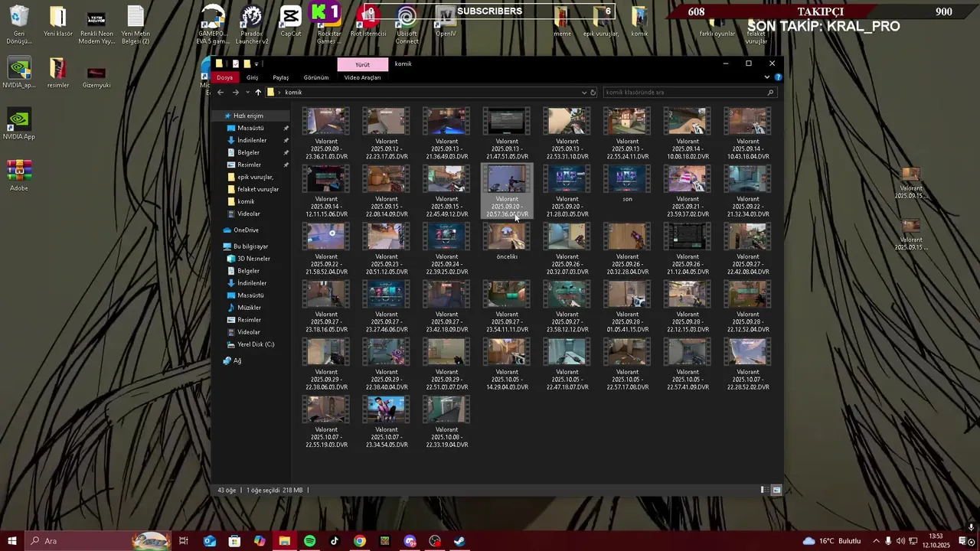Select the Adobe desktop archive icon
This screenshot has width=980, height=551.
tap(19, 175)
